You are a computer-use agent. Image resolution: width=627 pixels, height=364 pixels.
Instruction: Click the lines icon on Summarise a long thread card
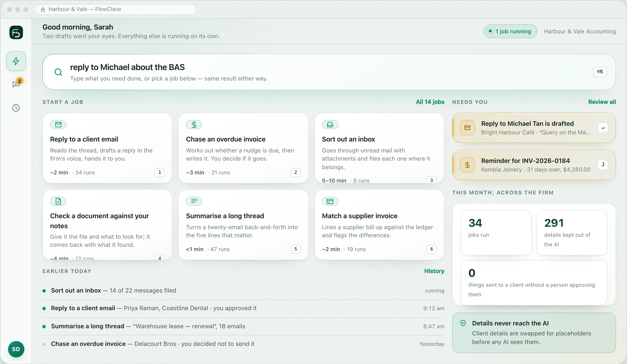tap(194, 201)
